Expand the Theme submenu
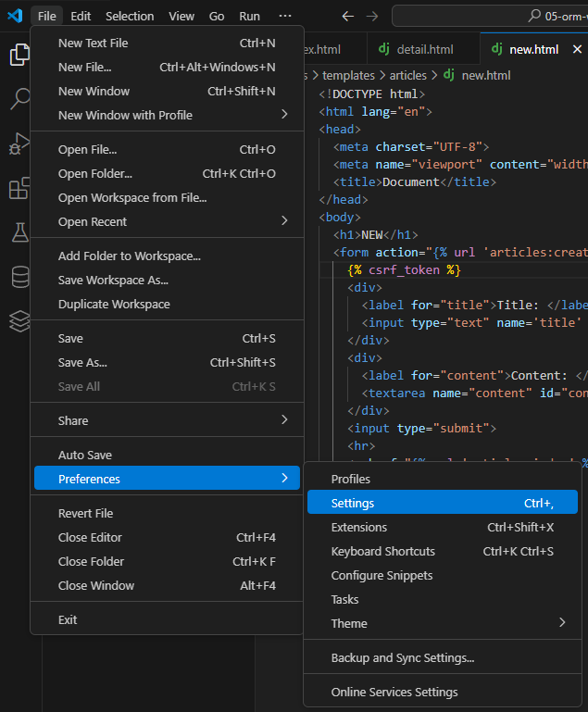 click(562, 622)
